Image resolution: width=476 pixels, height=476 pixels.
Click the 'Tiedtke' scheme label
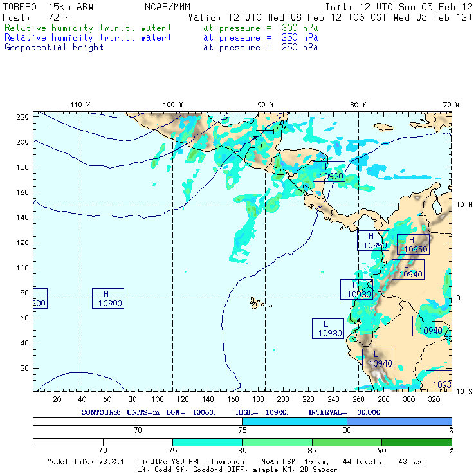(x=152, y=462)
